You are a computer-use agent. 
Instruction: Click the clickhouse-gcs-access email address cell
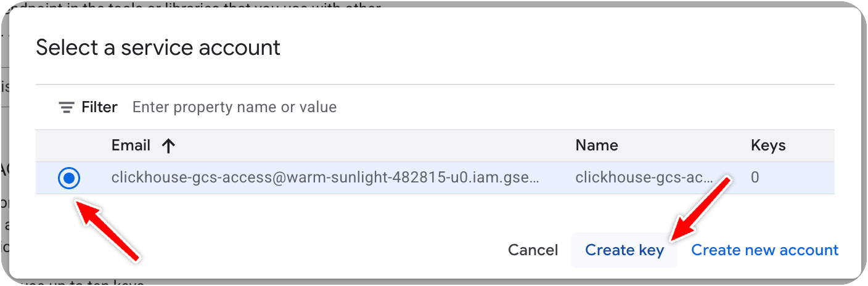pyautogui.click(x=325, y=178)
